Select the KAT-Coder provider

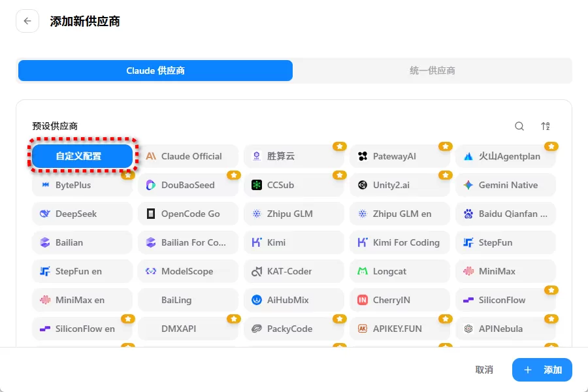click(294, 271)
